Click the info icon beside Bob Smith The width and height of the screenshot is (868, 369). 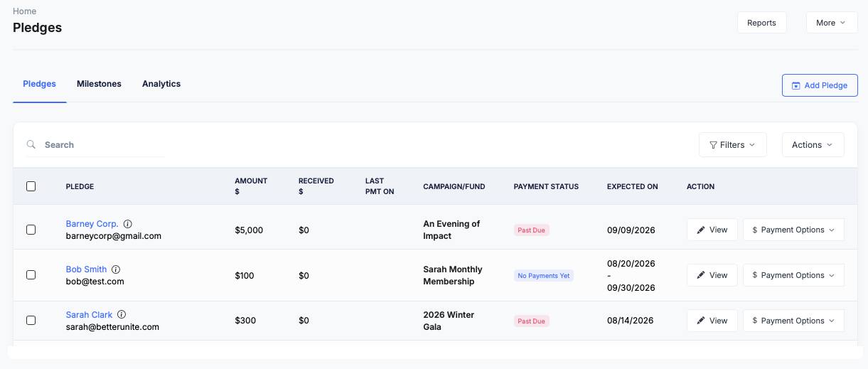point(116,269)
